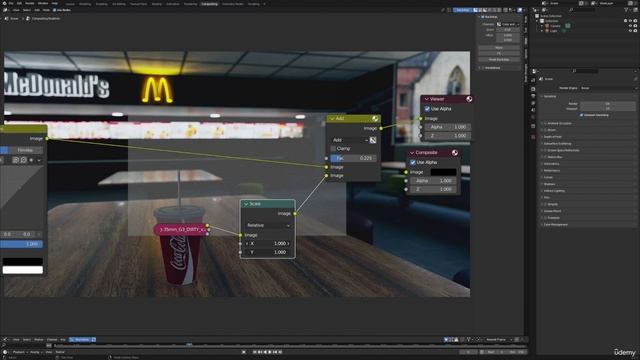Image resolution: width=640 pixels, height=360 pixels.
Task: Switch to the Layout workspace tab
Action: [x=70, y=4]
